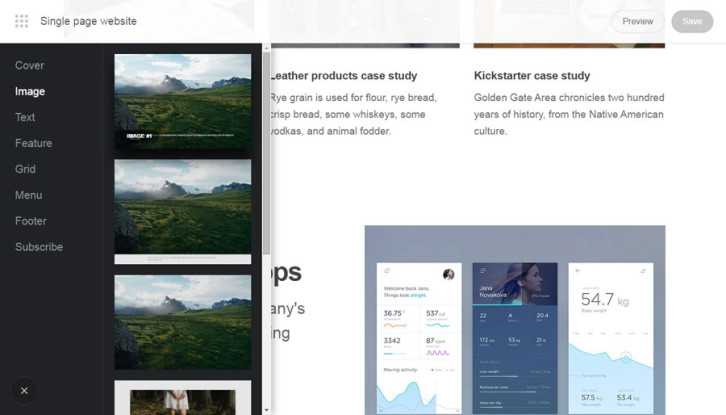Open the Footer block category
This screenshot has height=415, width=726.
point(31,221)
